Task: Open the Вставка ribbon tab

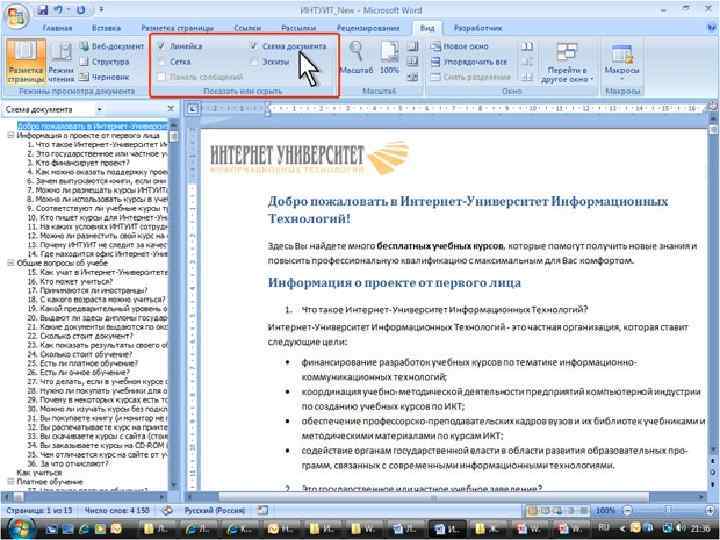Action: [106, 28]
